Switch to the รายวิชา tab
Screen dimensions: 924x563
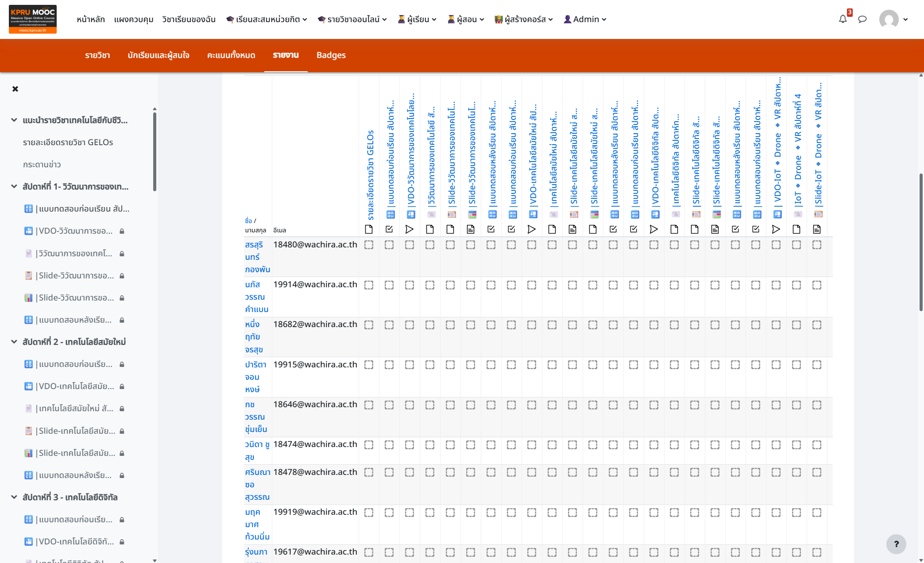(x=97, y=55)
